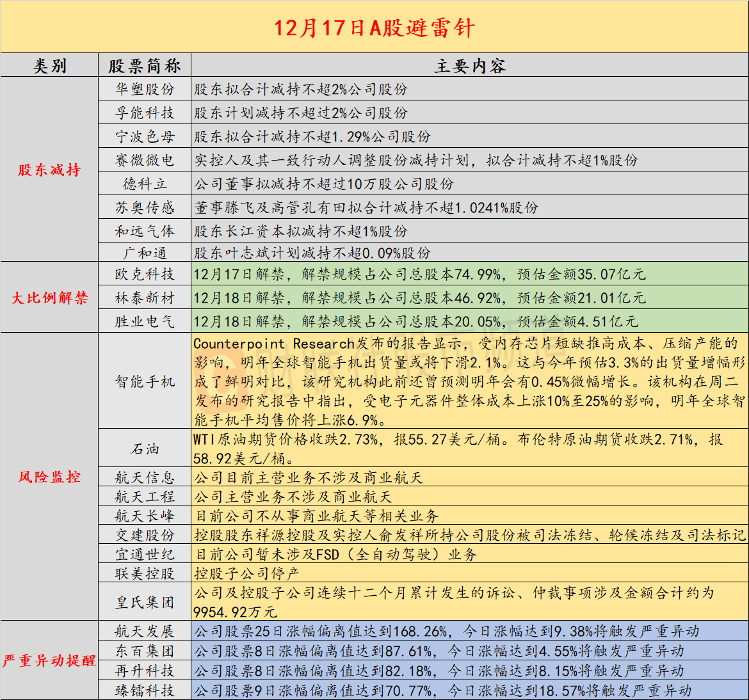Viewport: 749px width, 700px height.
Task: Click 公司主营业务不涉及商业航天 content for 航天工程
Action: pos(470,496)
